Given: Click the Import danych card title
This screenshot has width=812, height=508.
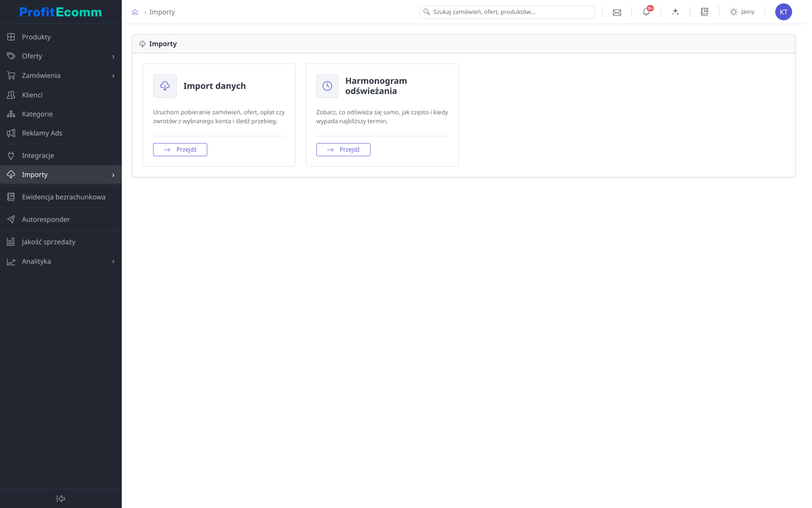Looking at the screenshot, I should pos(215,86).
